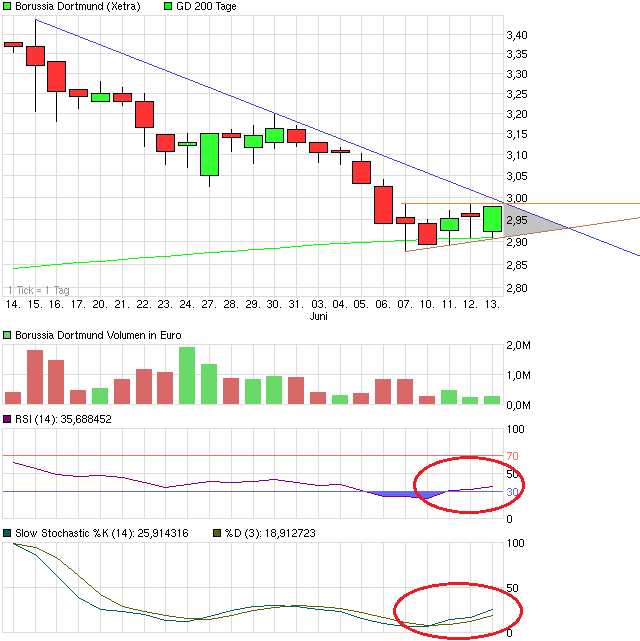The height and width of the screenshot is (641, 640).
Task: Click the red volume bar on the 15th
Action: click(x=35, y=377)
